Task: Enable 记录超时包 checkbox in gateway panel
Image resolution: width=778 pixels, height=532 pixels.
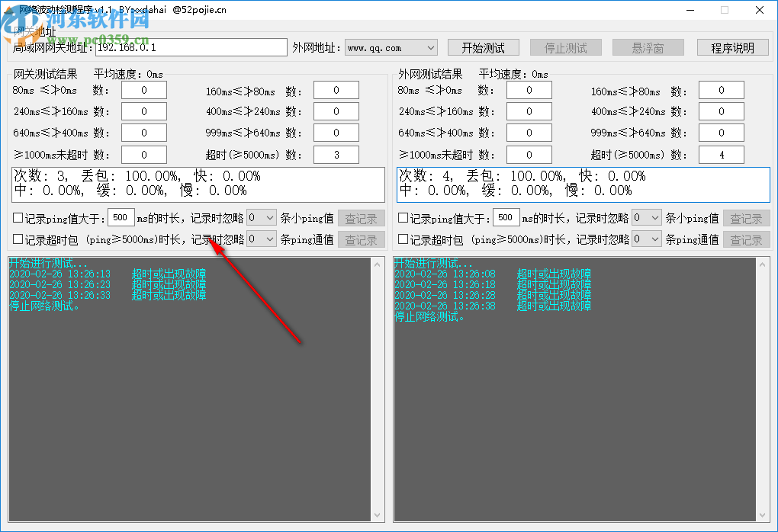Action: (x=18, y=239)
